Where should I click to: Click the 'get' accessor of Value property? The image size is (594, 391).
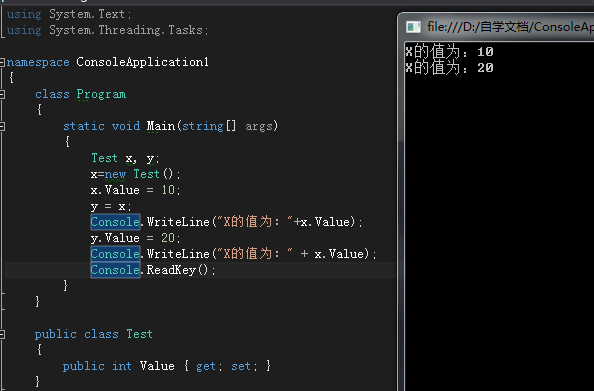tap(206, 366)
